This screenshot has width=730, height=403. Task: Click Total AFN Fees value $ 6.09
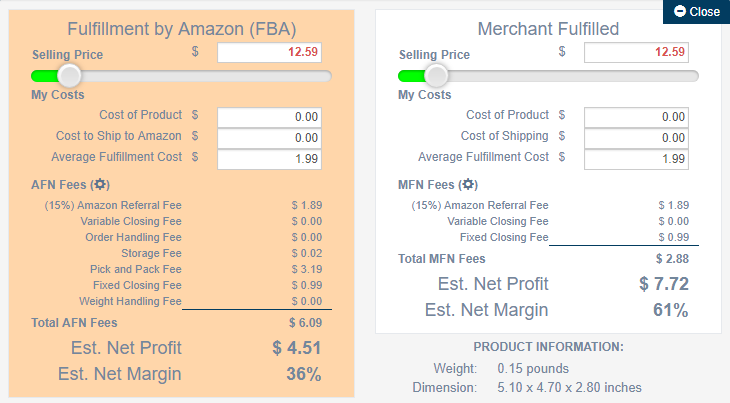(x=305, y=322)
